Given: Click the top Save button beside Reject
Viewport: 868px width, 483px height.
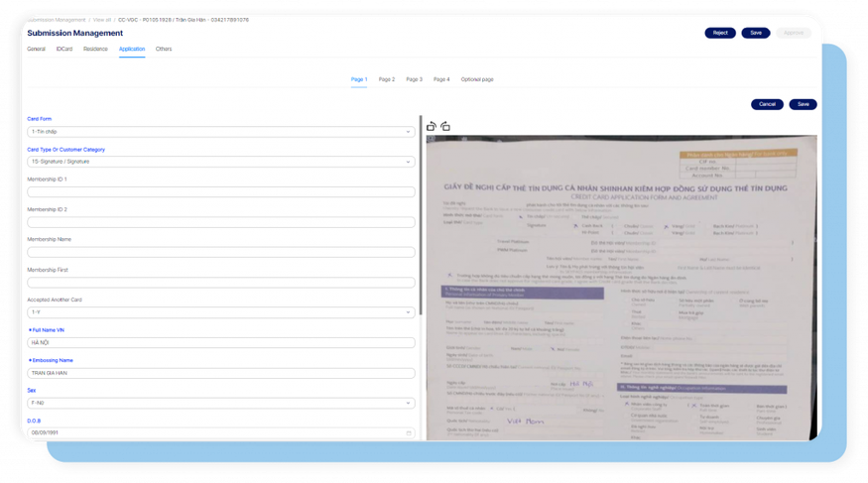Looking at the screenshot, I should click(x=756, y=33).
